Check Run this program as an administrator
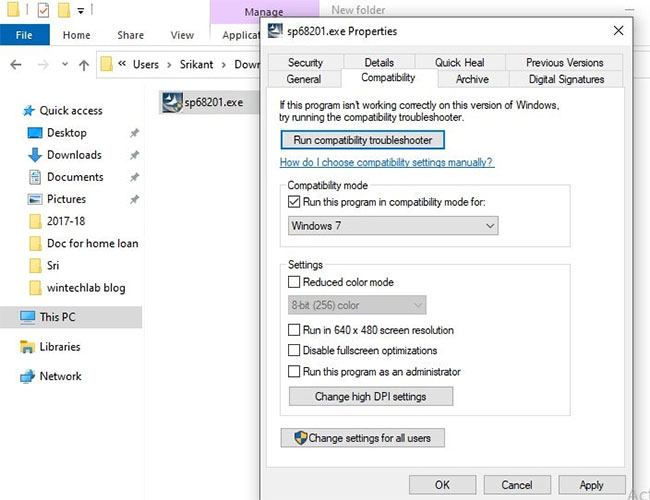The width and height of the screenshot is (650, 500). pyautogui.click(x=294, y=372)
